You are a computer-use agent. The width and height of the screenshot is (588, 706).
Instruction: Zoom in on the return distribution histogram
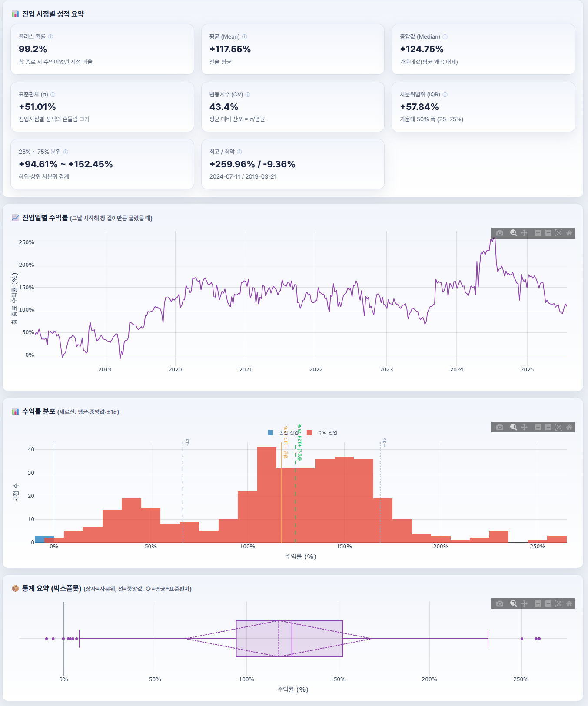[538, 427]
